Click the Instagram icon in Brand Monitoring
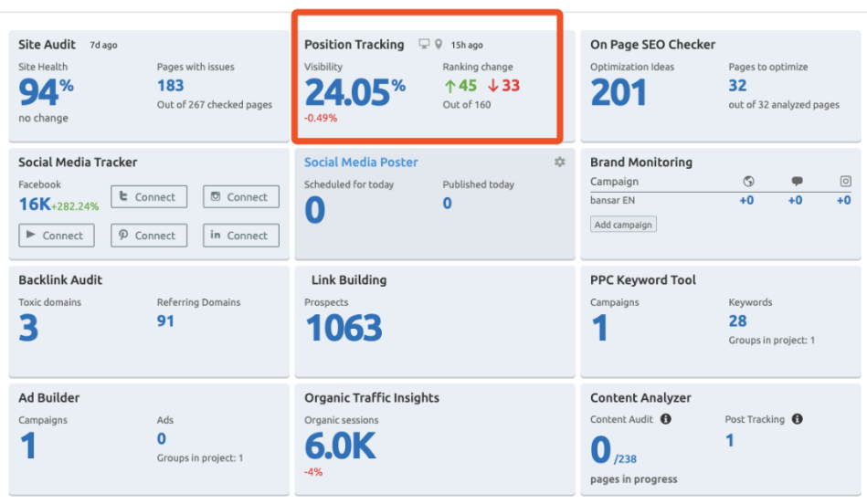 pyautogui.click(x=845, y=182)
